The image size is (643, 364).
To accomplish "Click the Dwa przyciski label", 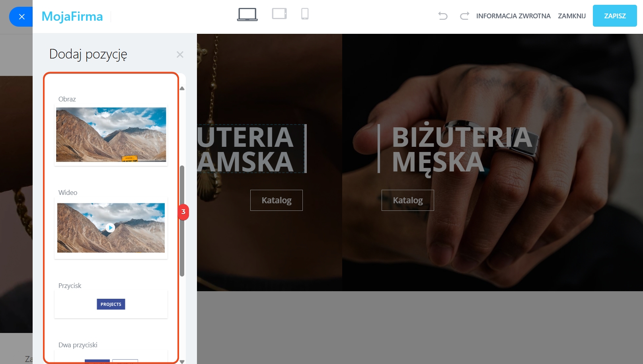I will [78, 345].
